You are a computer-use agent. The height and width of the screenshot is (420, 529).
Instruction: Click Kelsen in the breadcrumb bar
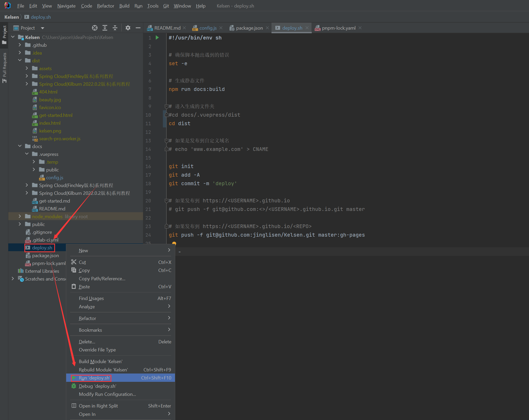[12, 17]
